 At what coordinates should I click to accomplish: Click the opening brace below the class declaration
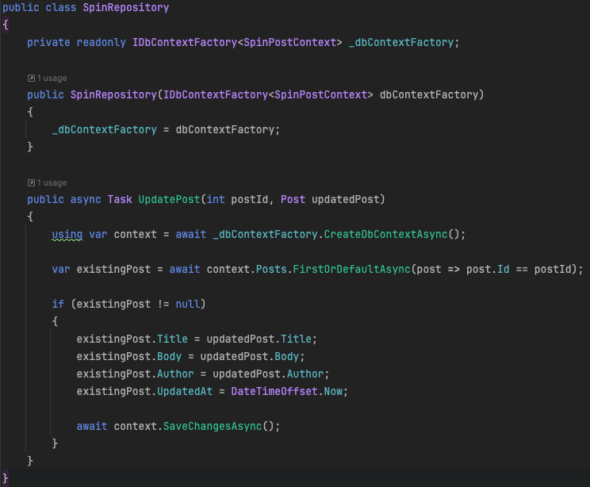(5, 25)
